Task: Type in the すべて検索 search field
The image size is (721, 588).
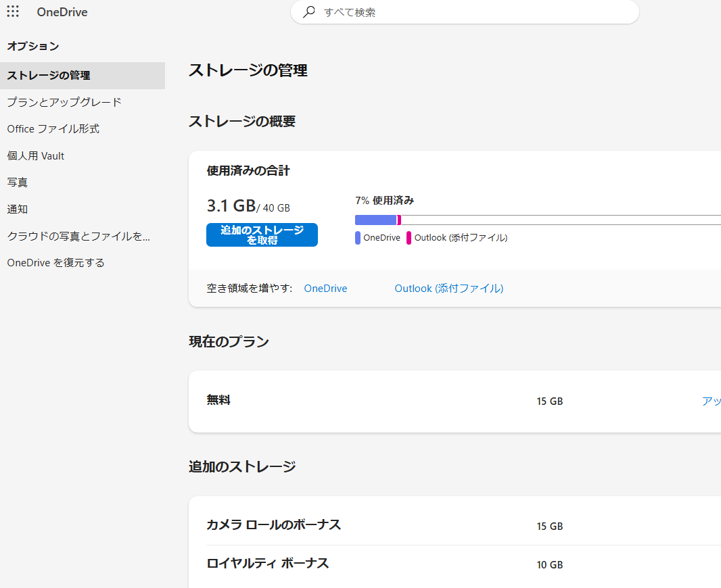Action: tap(473, 12)
